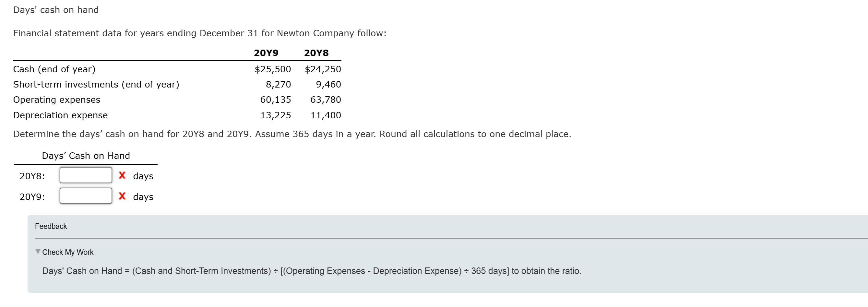The height and width of the screenshot is (307, 868).
Task: Click the Feedback section header
Action: (51, 226)
